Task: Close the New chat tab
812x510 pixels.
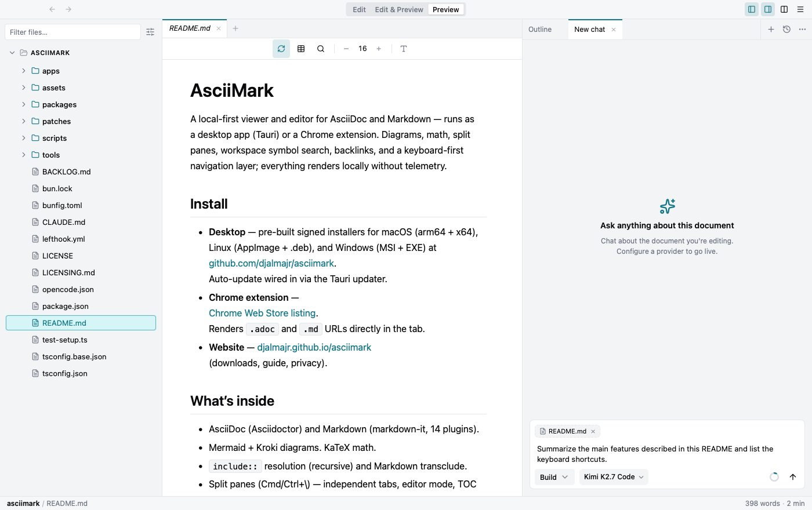Action: pyautogui.click(x=614, y=30)
